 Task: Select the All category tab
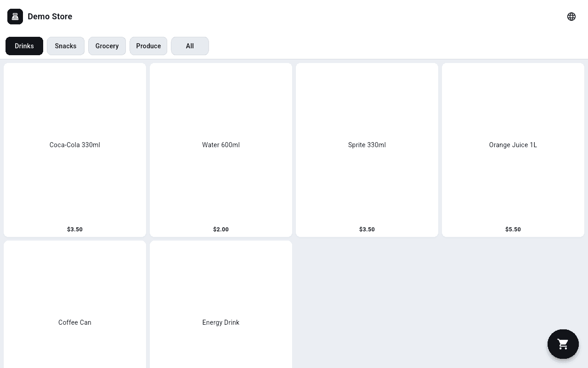pos(190,46)
